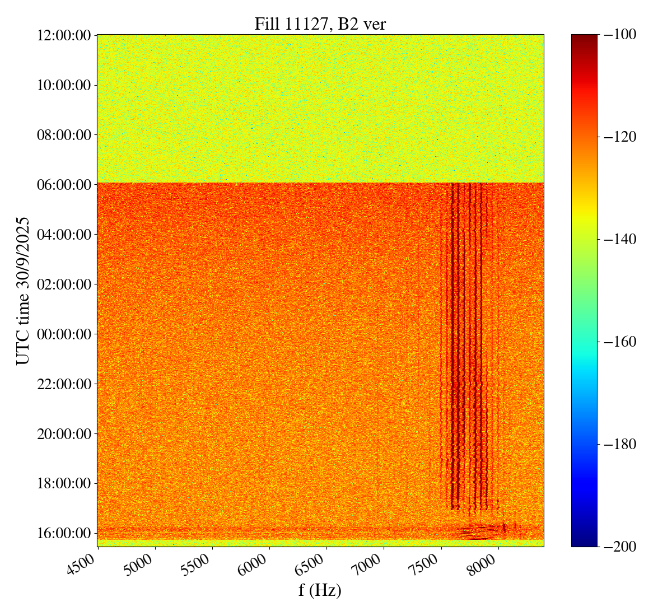Select the 18:00:00 time tick label

pos(64,483)
